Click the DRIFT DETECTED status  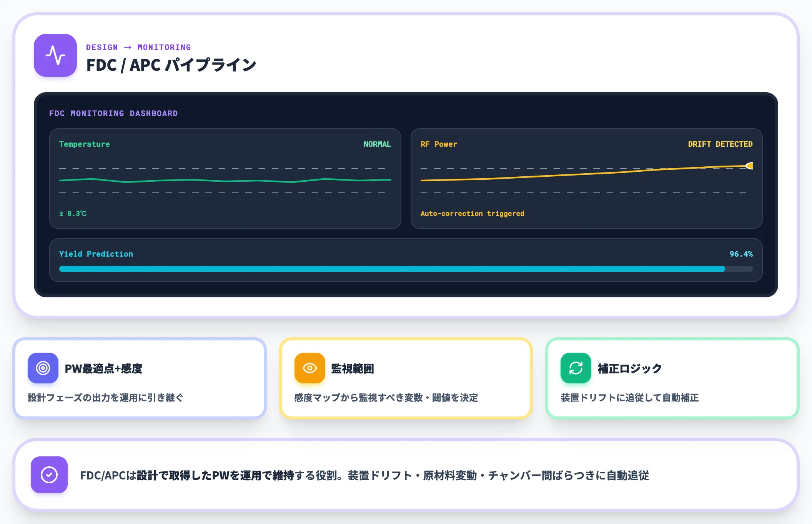pos(720,144)
